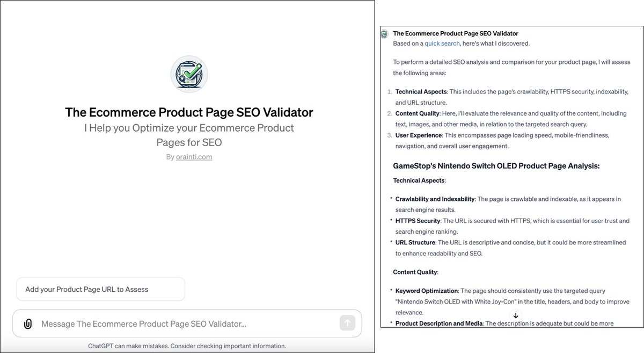Click the numbered 'Technical Aspects' list item label

421,92
